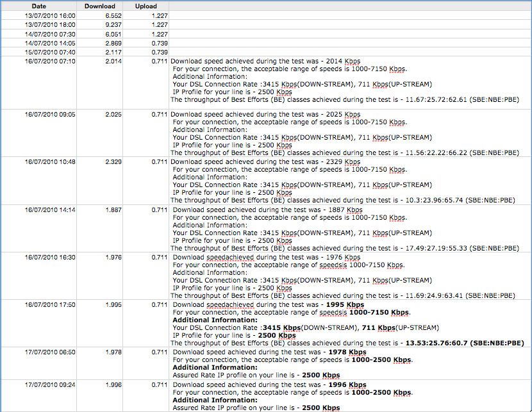Sort by the Date column header

(40, 6)
